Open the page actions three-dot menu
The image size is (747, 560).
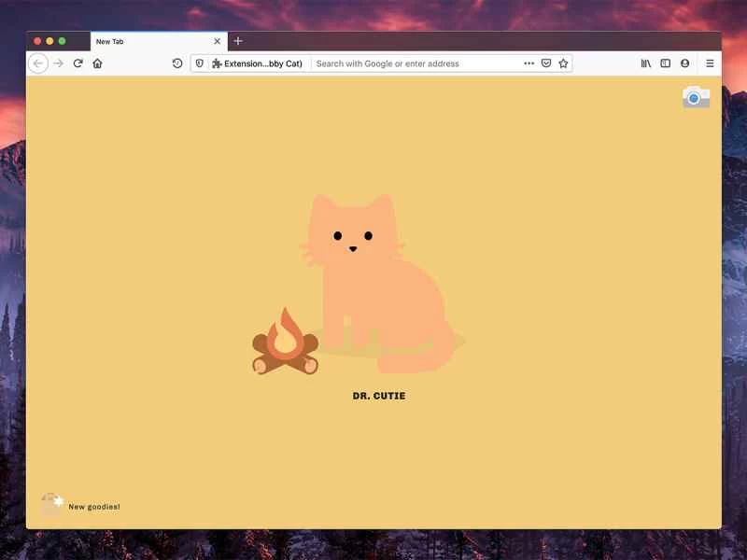(x=528, y=63)
